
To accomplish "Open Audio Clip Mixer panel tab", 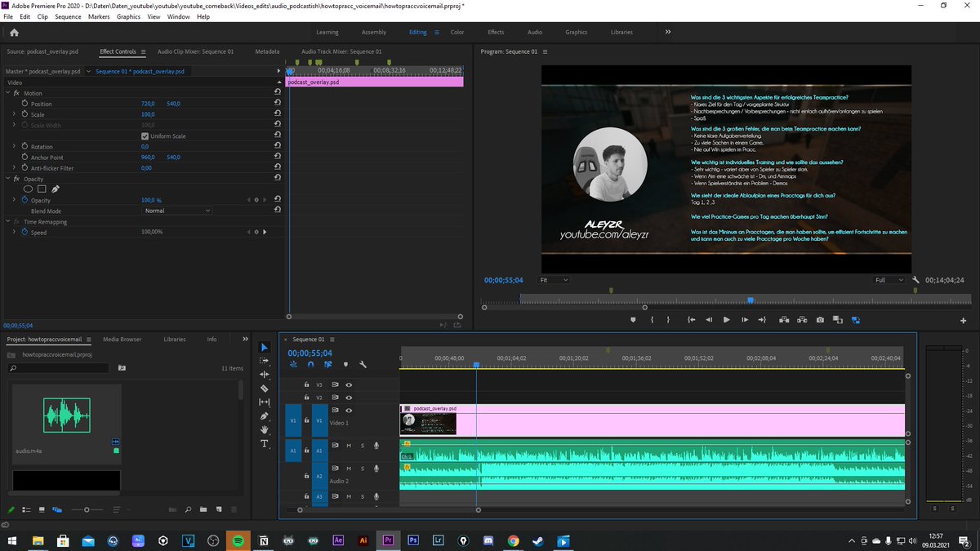I will coord(195,51).
